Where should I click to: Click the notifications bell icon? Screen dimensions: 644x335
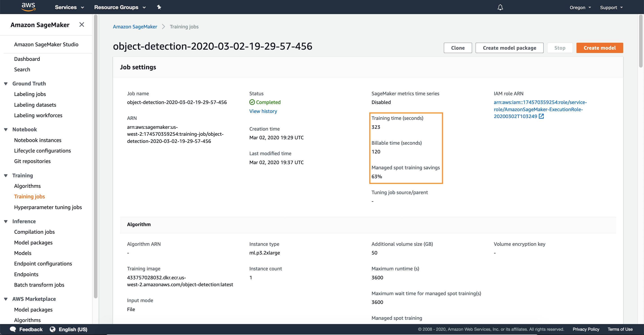500,7
